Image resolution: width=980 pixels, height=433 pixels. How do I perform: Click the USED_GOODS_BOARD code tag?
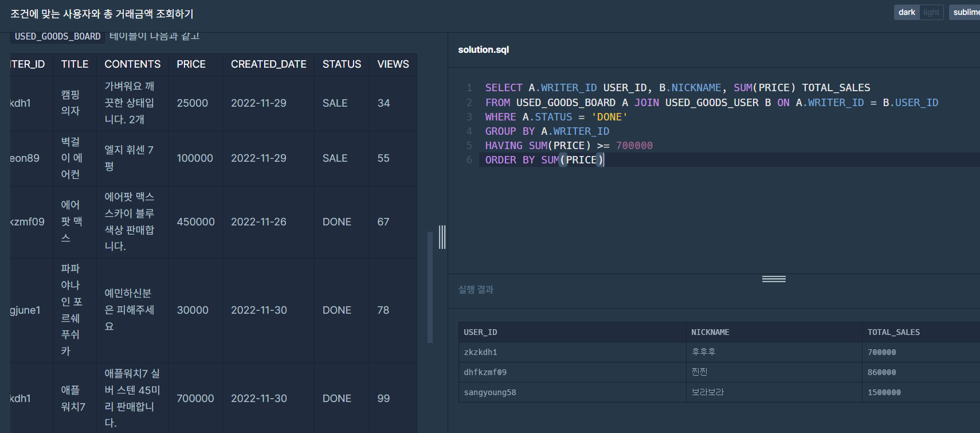pos(58,36)
